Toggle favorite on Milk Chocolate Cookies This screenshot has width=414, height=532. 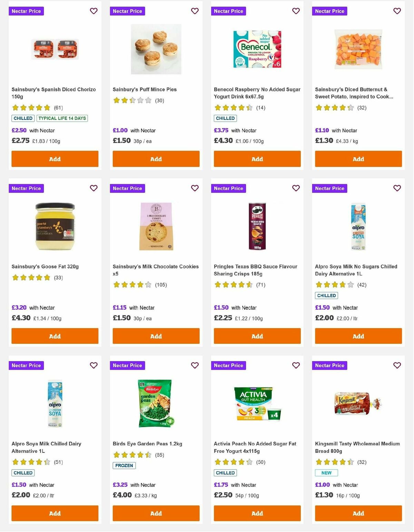coord(195,188)
